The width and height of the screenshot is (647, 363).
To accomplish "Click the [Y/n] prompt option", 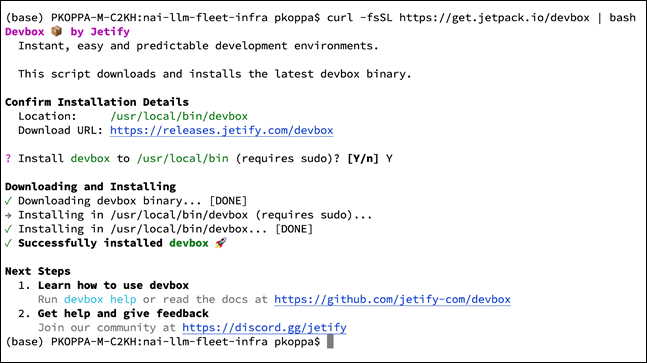I will (363, 158).
